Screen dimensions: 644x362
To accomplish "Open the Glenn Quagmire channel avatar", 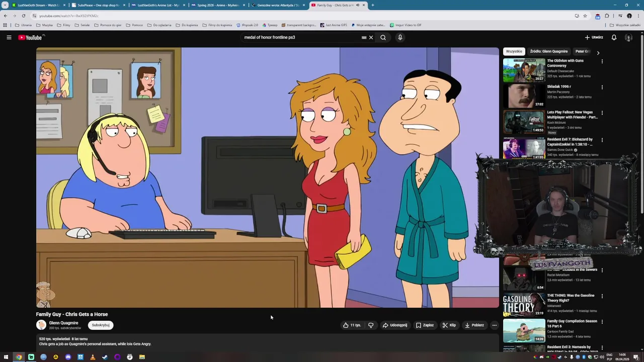I will [41, 325].
